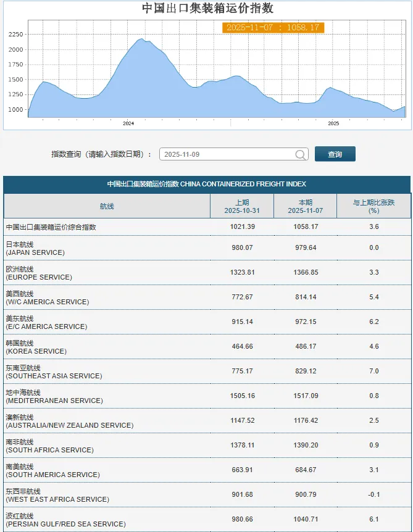Focus the index date input 2025-11-09
This screenshot has width=413, height=532.
[234, 154]
